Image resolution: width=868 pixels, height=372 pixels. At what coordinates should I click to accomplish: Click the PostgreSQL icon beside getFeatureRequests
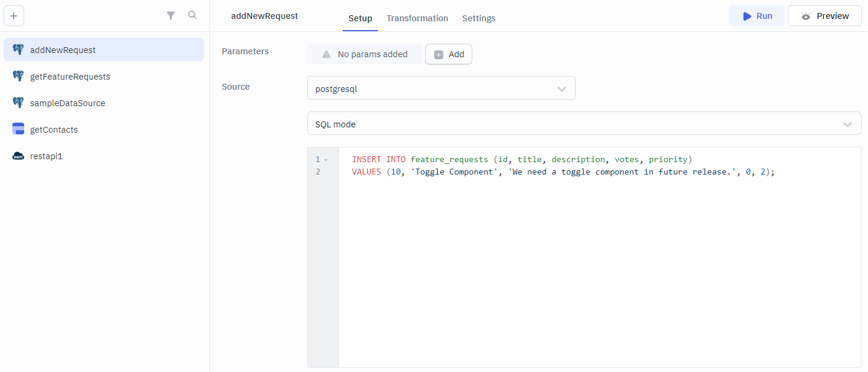point(18,77)
